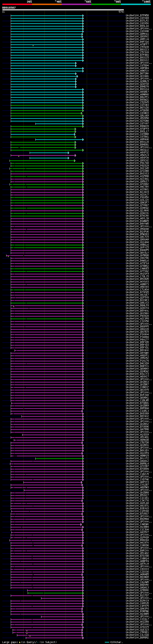This screenshot has height=644, width=153.
Task: Select hit label UniRef100_C6T069
Action: (x=137, y=18)
